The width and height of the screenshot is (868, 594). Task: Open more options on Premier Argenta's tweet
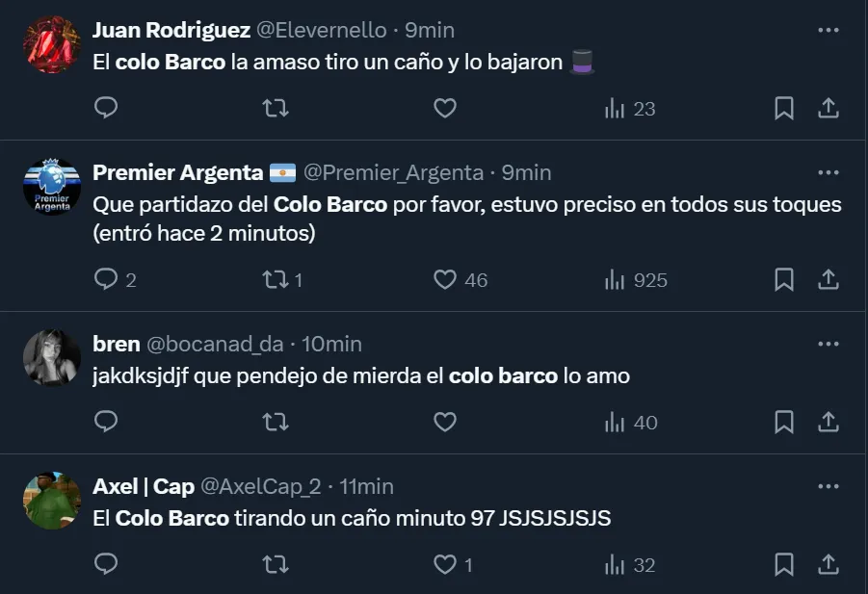[828, 172]
